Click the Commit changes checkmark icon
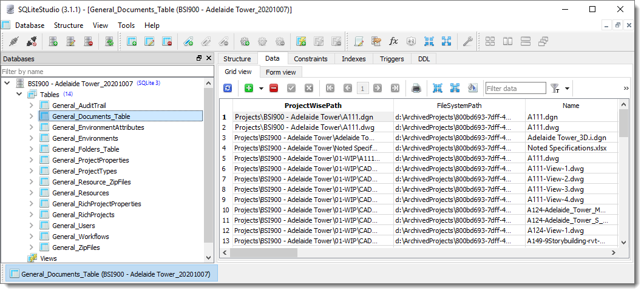Image resolution: width=644 pixels, height=293 pixels. pos(291,88)
